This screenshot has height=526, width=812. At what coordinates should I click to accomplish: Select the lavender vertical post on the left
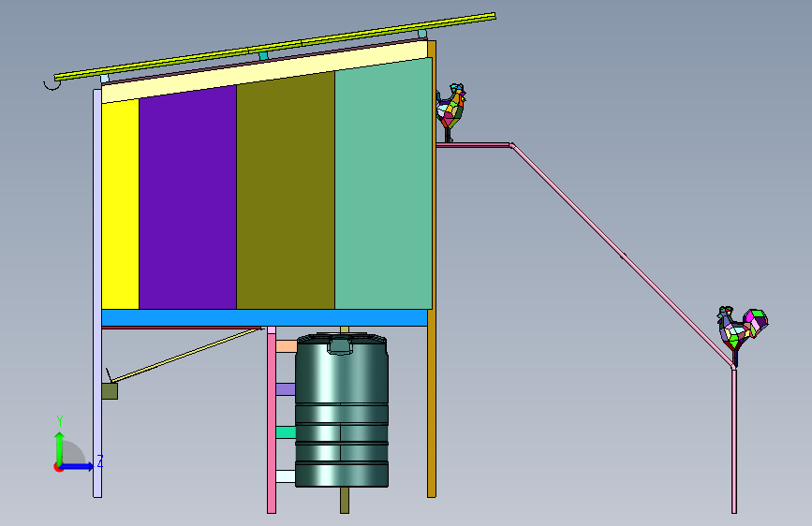pos(97,293)
